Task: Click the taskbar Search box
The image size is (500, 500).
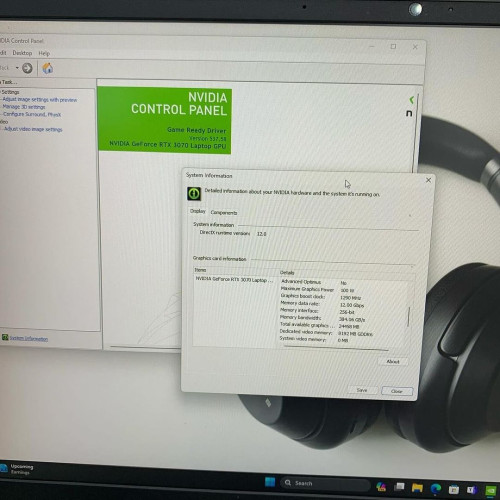Action: pyautogui.click(x=325, y=483)
